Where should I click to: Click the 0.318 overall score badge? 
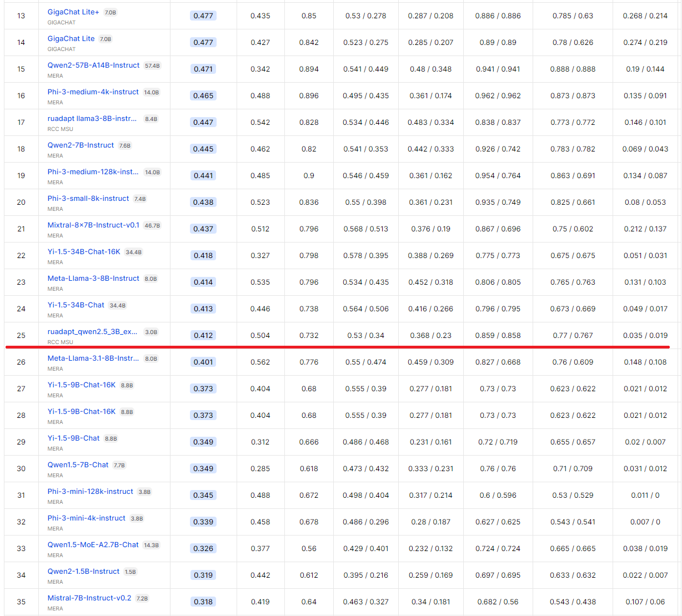click(x=203, y=602)
